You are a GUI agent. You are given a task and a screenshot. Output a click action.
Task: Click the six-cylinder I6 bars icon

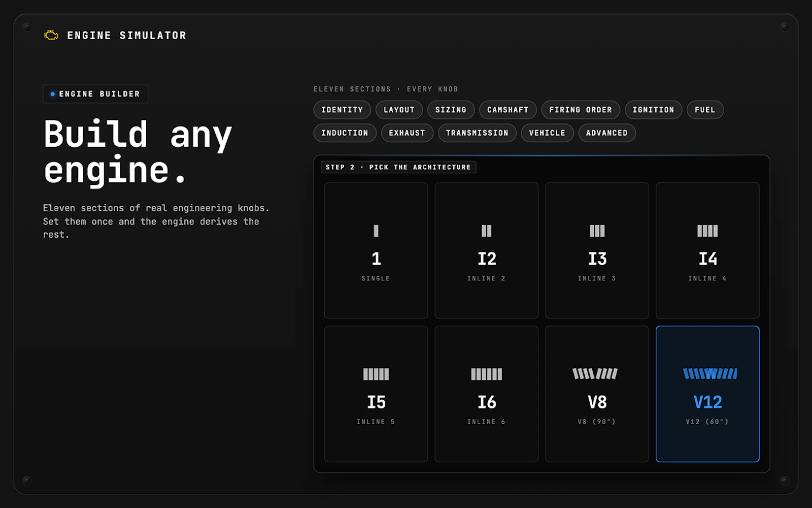point(487,374)
